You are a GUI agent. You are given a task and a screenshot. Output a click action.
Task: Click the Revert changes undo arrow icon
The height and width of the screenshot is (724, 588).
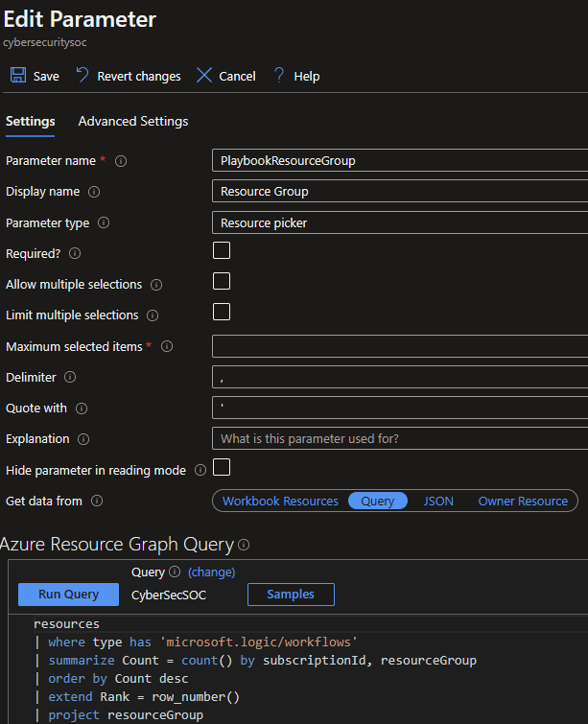82,75
